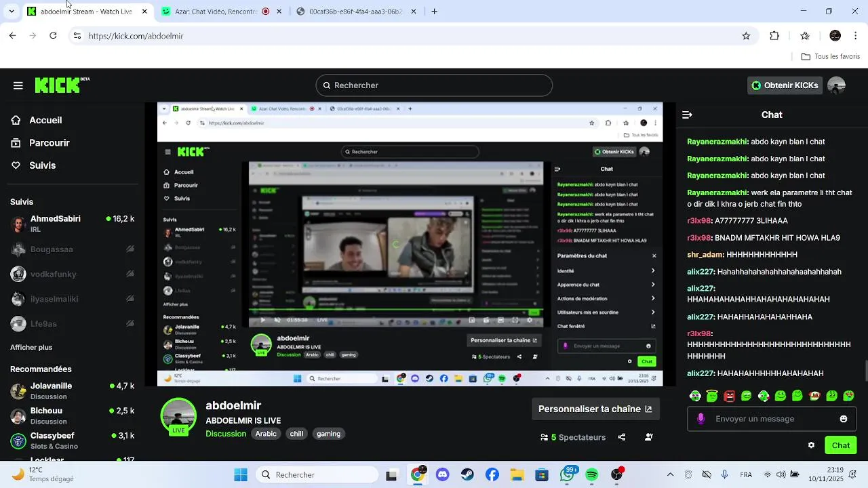The image size is (868, 488).
Task: Click Obtenir KICKs button
Action: (x=785, y=85)
